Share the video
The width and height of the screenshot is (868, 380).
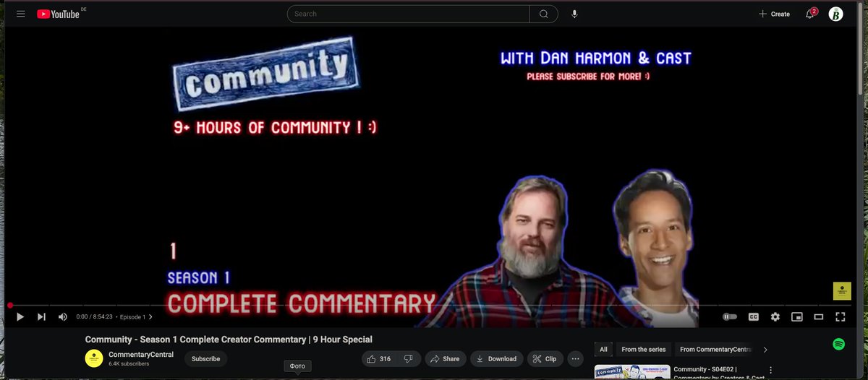446,359
